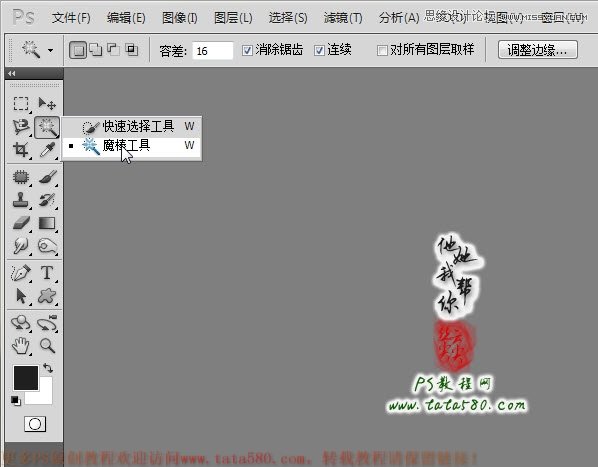This screenshot has width=598, height=467.
Task: Select the Blur tool
Action: coord(21,246)
